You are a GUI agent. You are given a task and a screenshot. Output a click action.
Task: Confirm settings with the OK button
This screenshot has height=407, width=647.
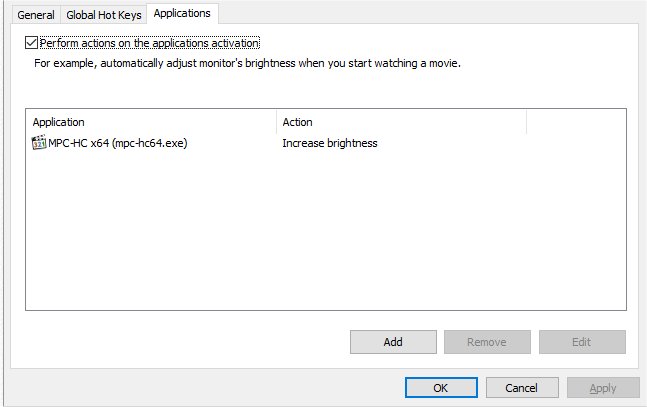tap(440, 388)
